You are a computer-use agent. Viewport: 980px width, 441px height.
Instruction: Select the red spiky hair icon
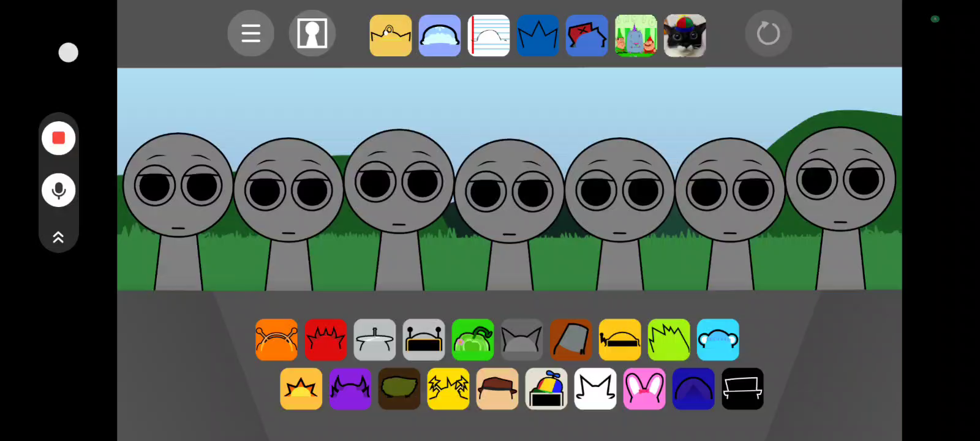coord(325,340)
